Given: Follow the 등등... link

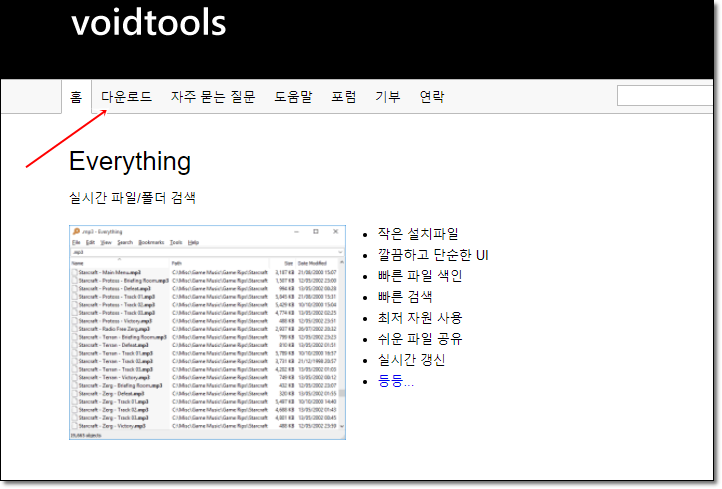Looking at the screenshot, I should 396,381.
